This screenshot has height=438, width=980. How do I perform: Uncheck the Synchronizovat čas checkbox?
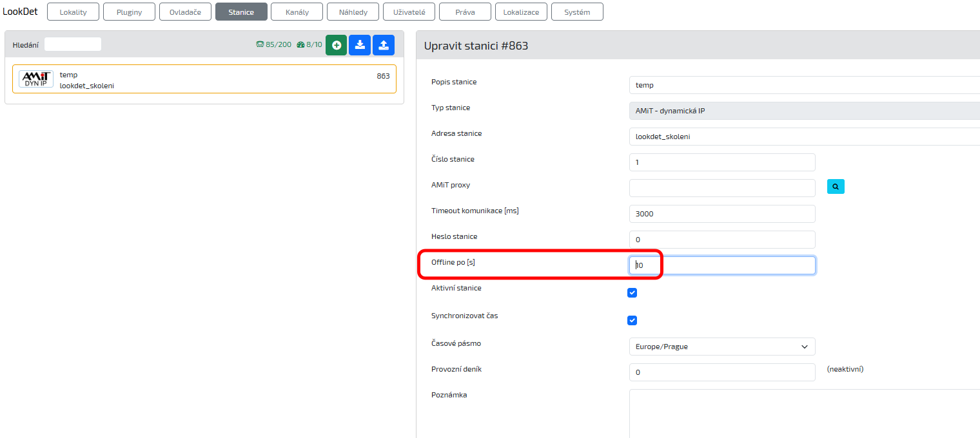632,321
